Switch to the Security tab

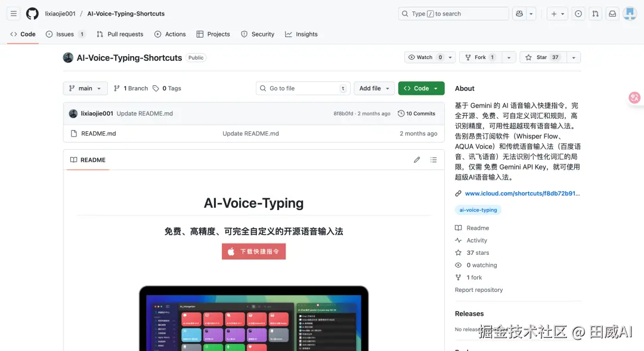click(258, 34)
